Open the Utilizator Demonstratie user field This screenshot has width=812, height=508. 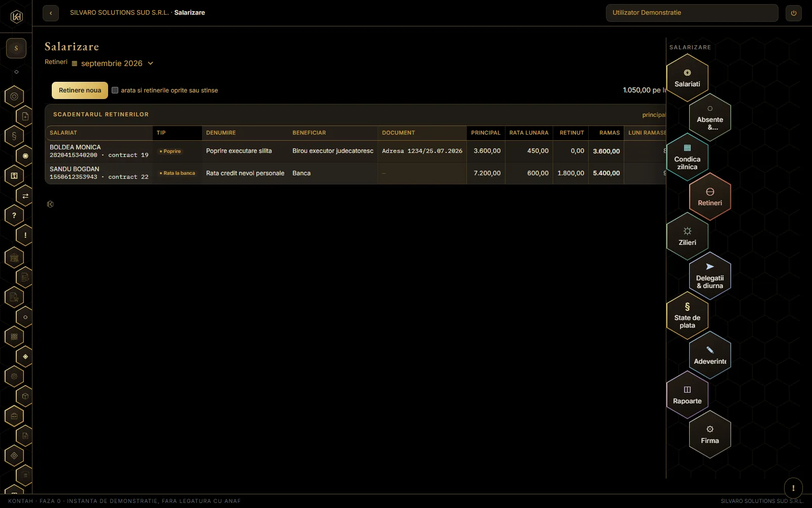pyautogui.click(x=692, y=13)
